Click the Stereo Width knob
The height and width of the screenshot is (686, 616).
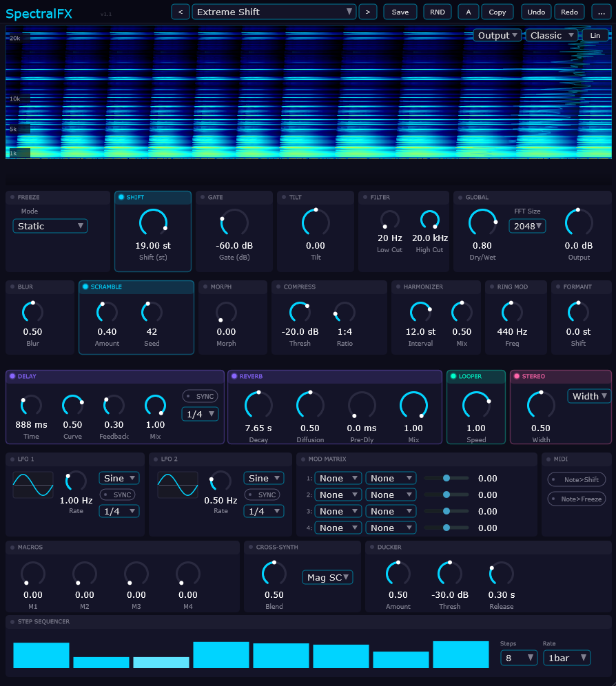click(541, 405)
